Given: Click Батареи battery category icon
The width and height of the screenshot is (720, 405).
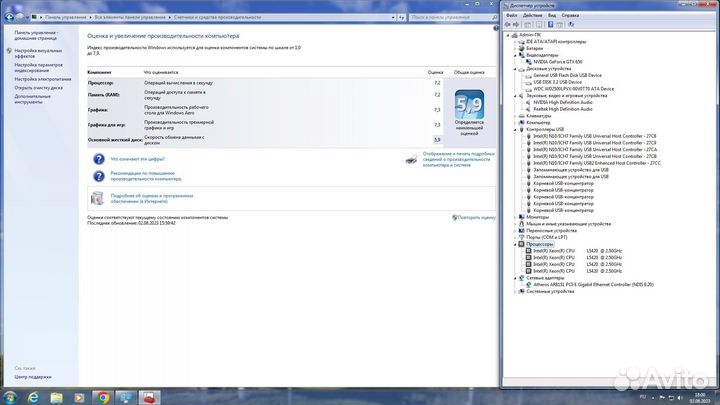Looking at the screenshot, I should [x=522, y=48].
